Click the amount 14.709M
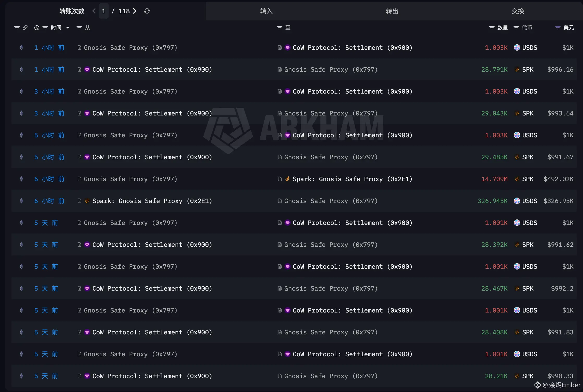 (494, 179)
